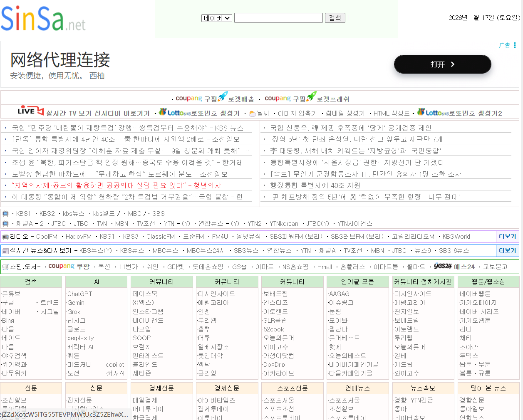This screenshot has height=420, width=523.
Task: Open the ad options three-dot icon
Action: (515, 45)
